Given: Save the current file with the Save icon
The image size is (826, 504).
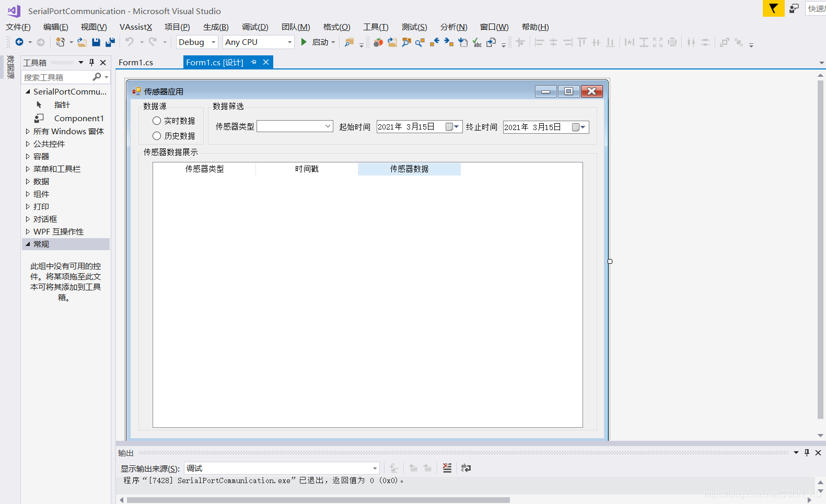Looking at the screenshot, I should tap(96, 42).
